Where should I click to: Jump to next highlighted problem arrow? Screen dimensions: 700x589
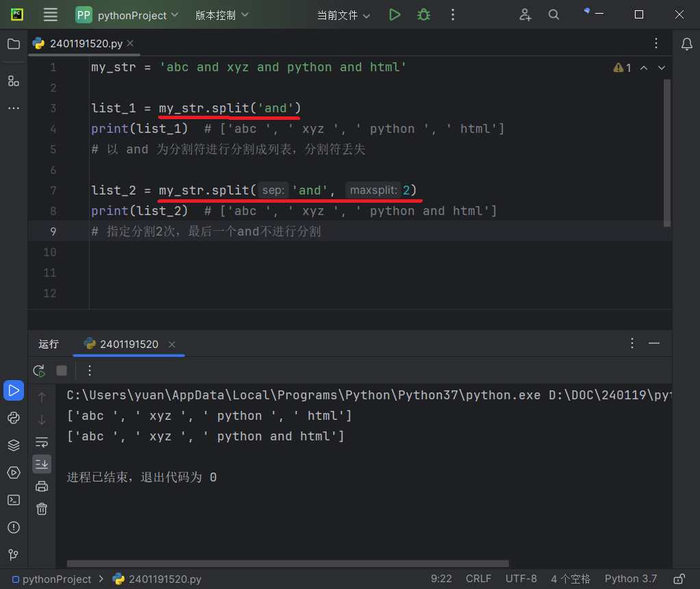coord(662,68)
